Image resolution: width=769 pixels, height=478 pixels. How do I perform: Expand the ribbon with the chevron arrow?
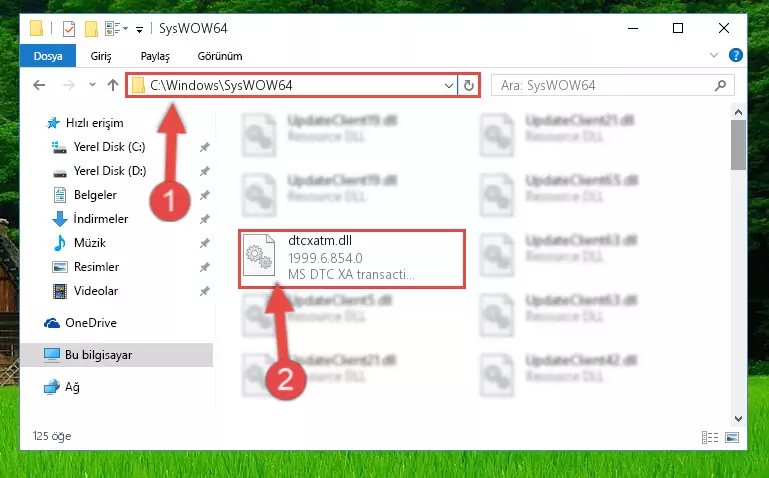tap(714, 55)
